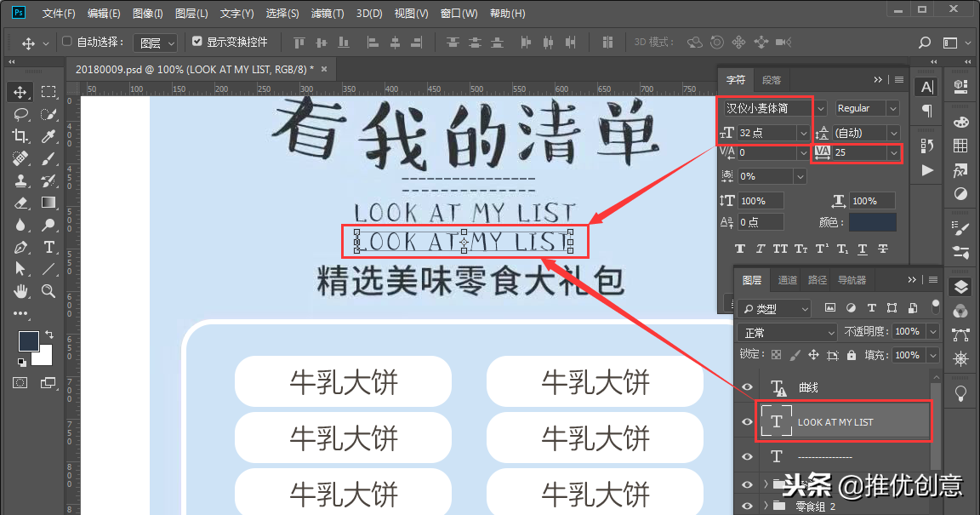Select the Dodge tool
The width and height of the screenshot is (980, 515).
click(48, 226)
